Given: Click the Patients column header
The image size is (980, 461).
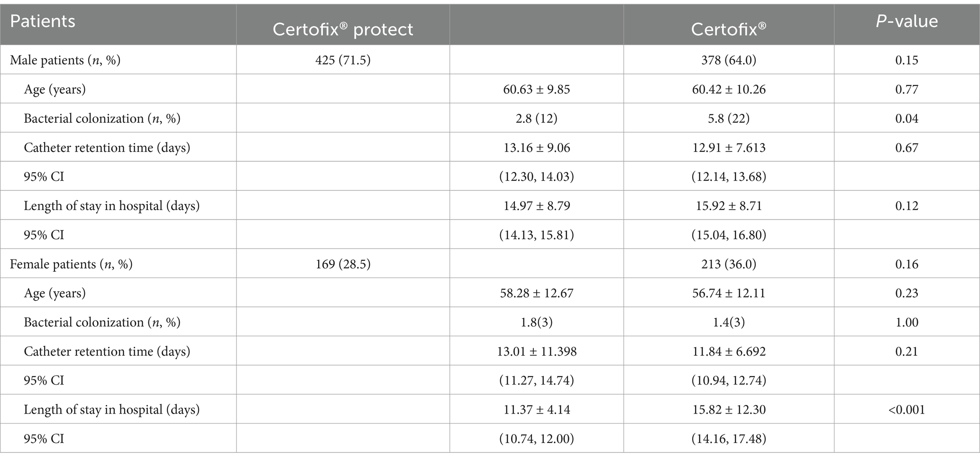Looking at the screenshot, I should pos(43,21).
